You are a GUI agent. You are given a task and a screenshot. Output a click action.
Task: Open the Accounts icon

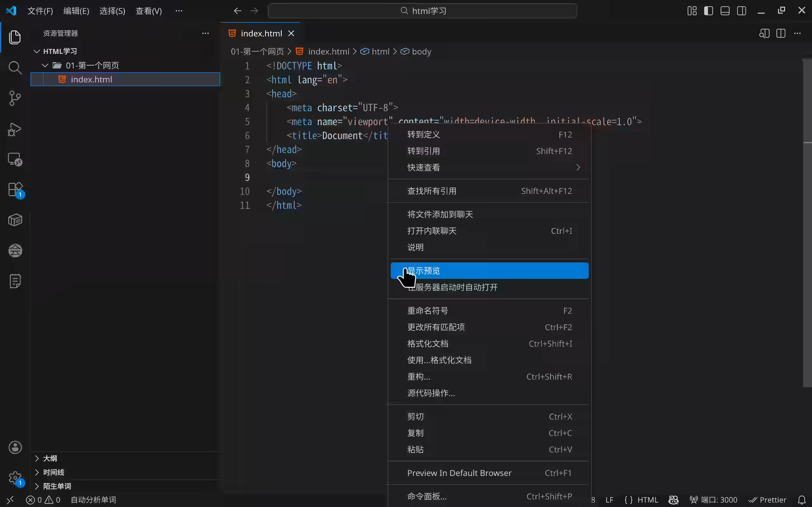(15, 448)
